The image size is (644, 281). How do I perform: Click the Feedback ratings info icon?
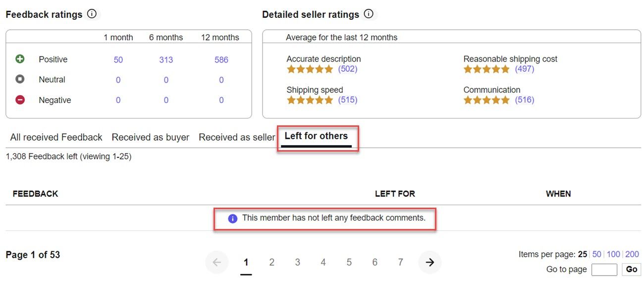pyautogui.click(x=92, y=14)
